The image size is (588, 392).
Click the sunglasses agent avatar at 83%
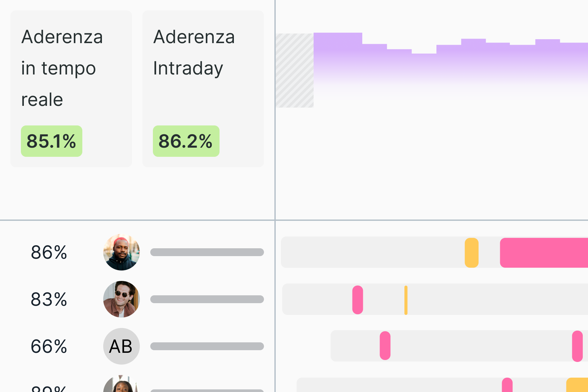point(122,299)
